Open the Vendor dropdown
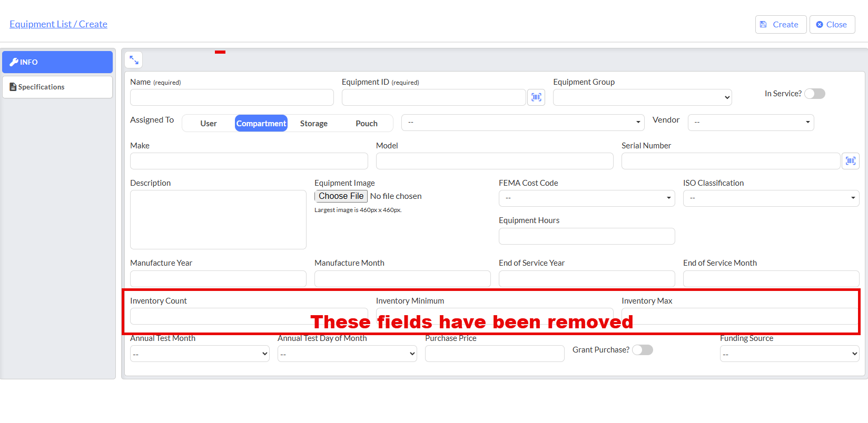This screenshot has height=423, width=868. pos(751,123)
